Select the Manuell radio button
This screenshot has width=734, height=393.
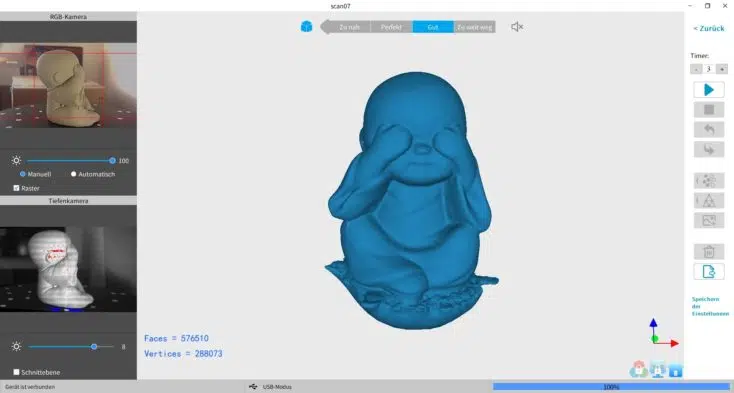tap(22, 174)
